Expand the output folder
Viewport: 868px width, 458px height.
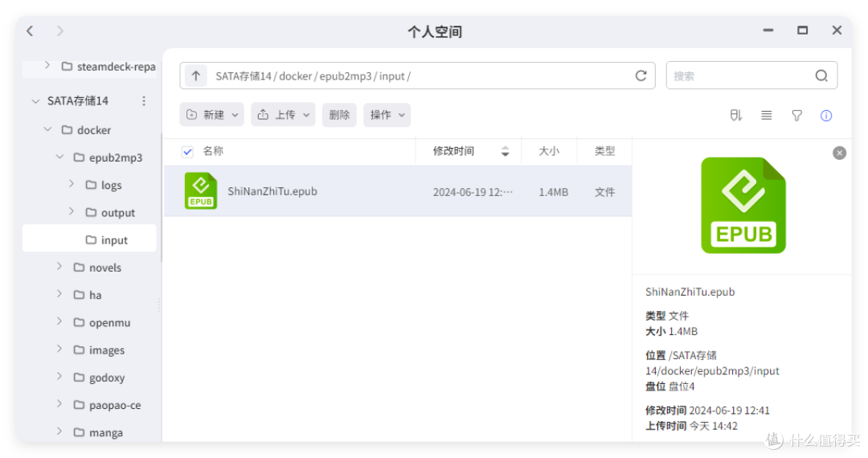point(72,211)
